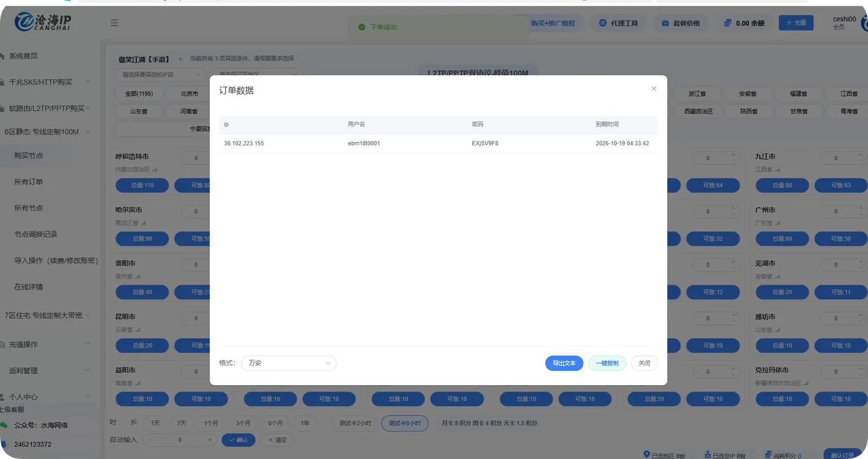Open 套餐价格 in the top bar

(680, 23)
